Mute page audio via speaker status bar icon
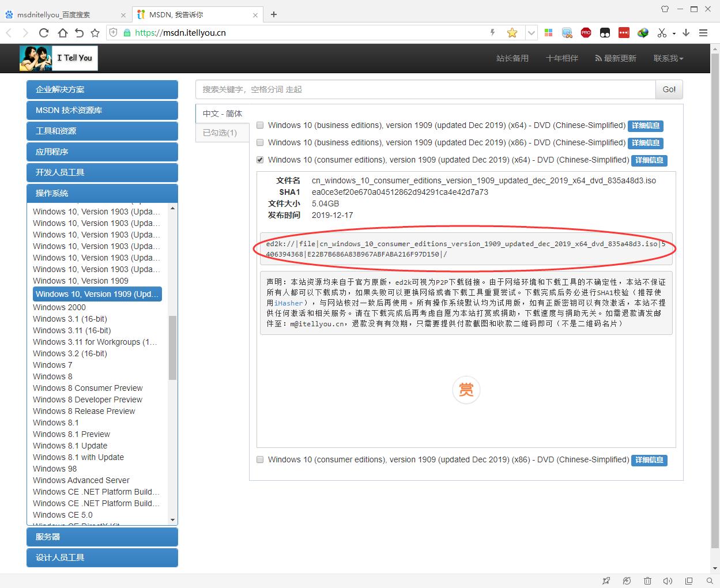Viewport: 720px width, 588px height. tap(668, 581)
